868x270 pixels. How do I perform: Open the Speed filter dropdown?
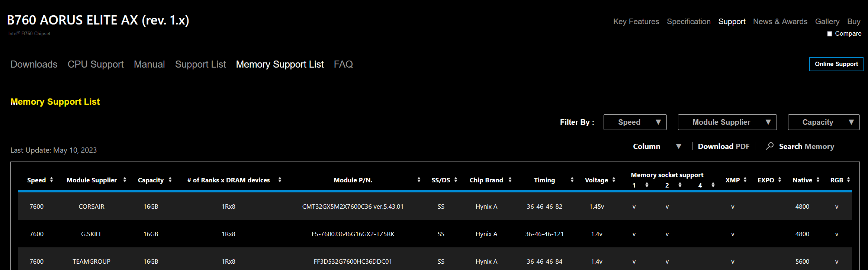[635, 122]
